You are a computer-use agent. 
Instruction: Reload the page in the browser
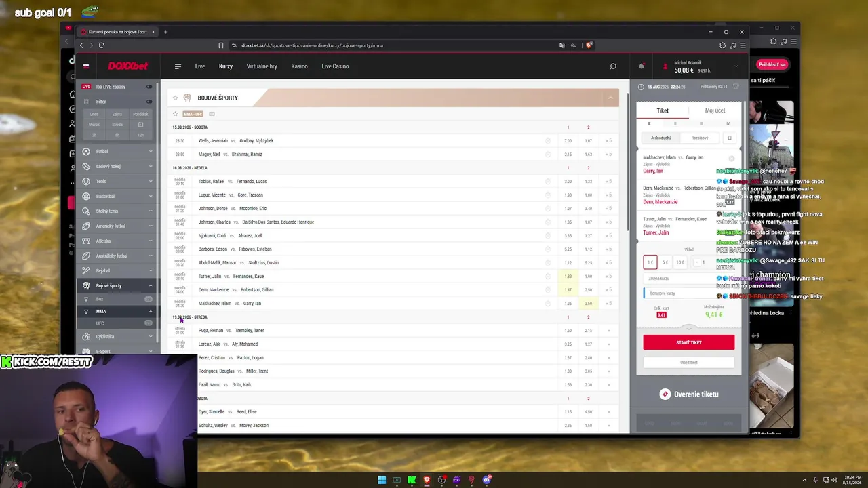102,45
